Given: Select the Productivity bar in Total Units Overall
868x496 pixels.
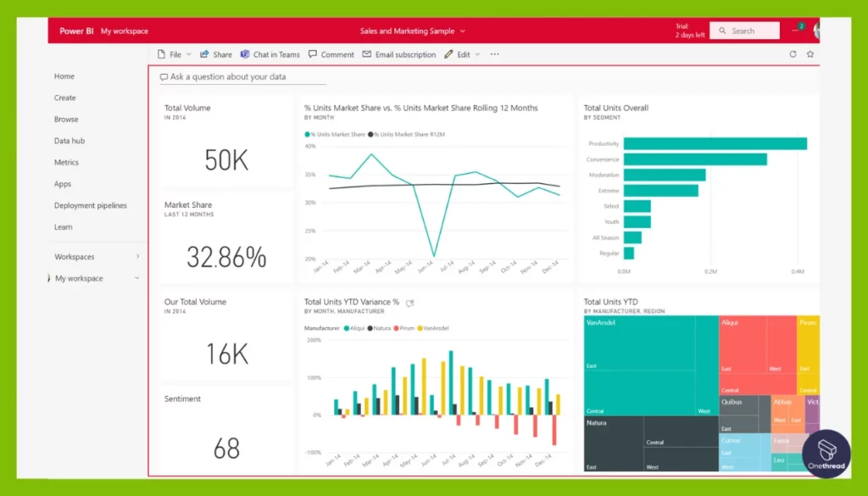Looking at the screenshot, I should point(715,144).
